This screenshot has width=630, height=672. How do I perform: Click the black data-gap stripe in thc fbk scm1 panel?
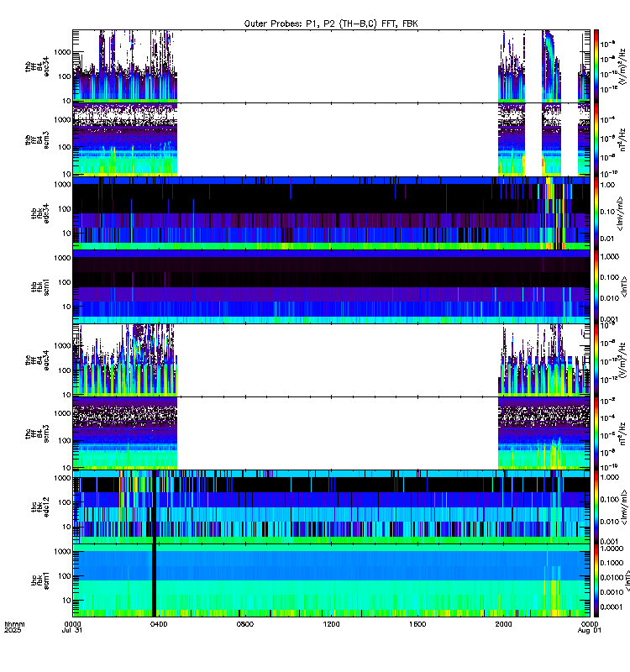click(x=155, y=580)
